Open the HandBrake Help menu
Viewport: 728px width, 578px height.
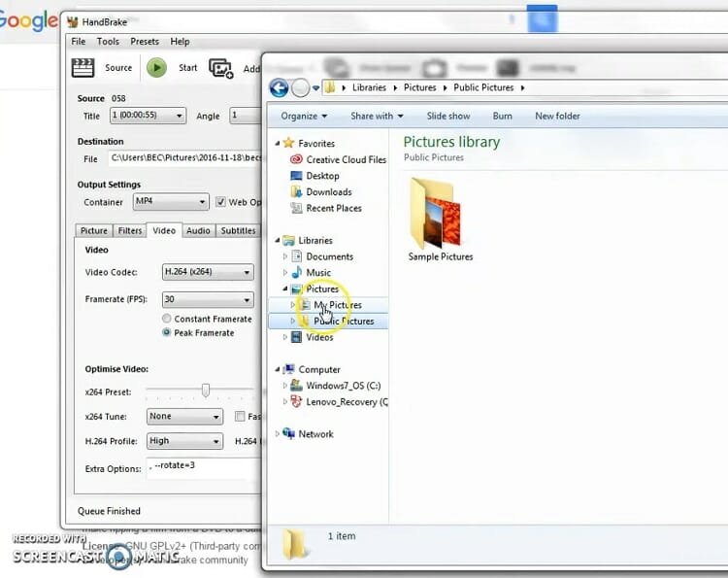pyautogui.click(x=180, y=42)
